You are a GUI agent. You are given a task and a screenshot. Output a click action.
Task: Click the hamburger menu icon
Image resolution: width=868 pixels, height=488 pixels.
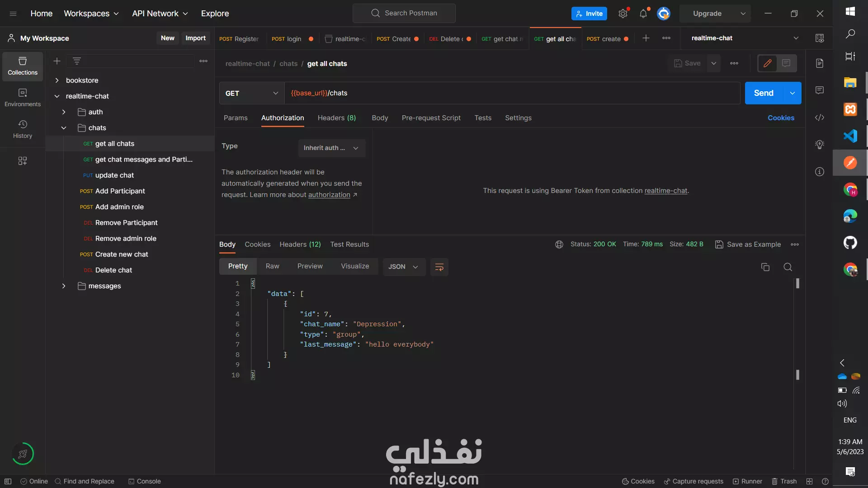[x=13, y=14]
